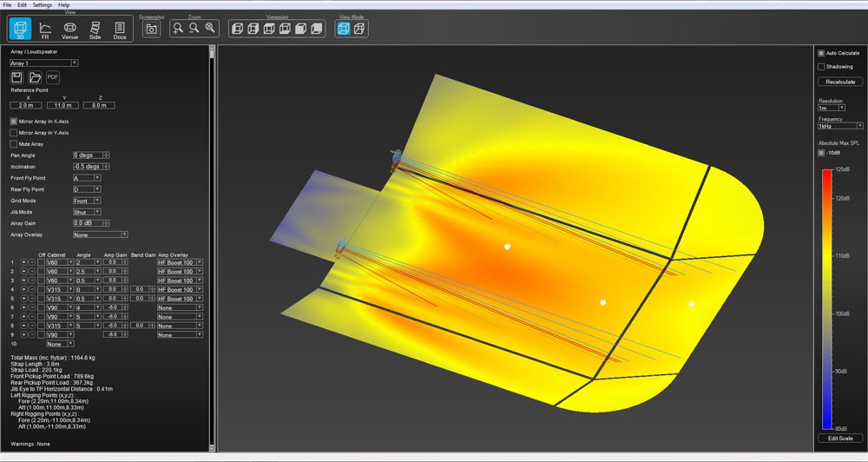Open the Array Overlay dropdown
The width and height of the screenshot is (868, 462).
coord(101,234)
